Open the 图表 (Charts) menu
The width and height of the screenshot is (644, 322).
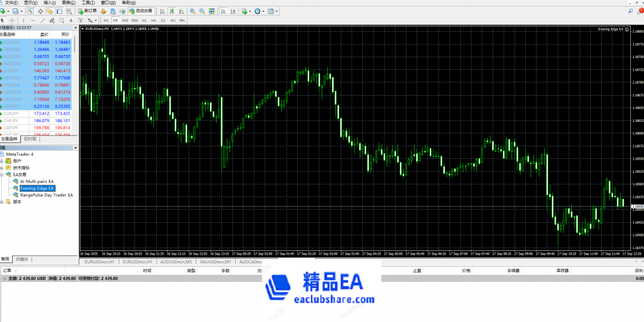pos(69,3)
